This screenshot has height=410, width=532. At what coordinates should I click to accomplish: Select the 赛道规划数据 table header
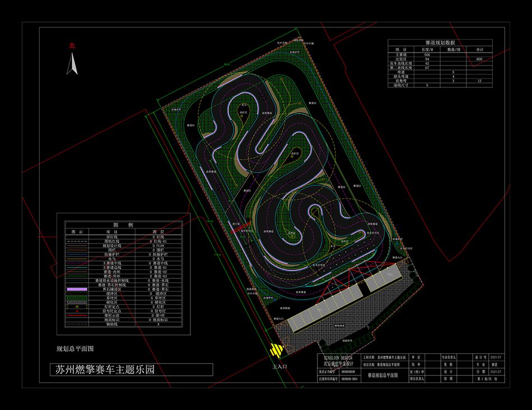440,43
